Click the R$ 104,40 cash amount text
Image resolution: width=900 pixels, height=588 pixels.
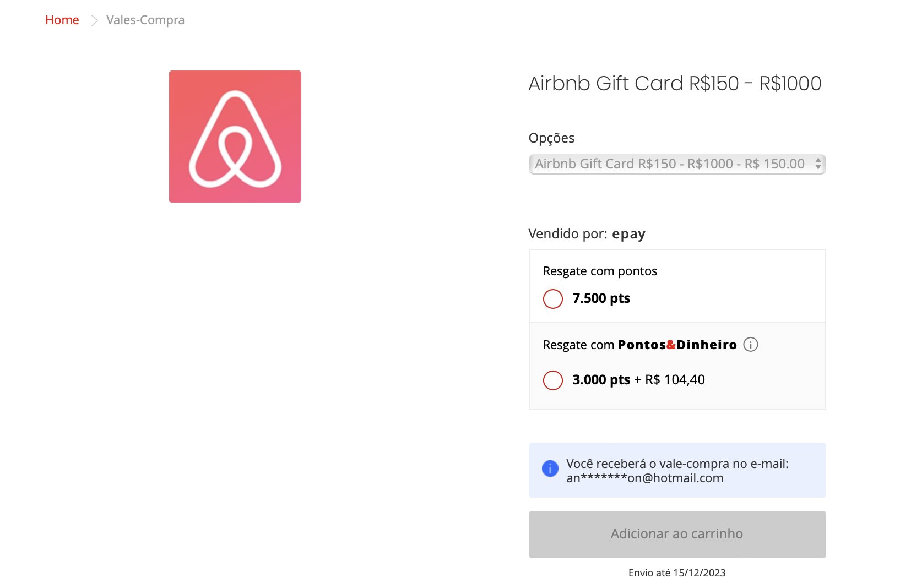pyautogui.click(x=675, y=379)
